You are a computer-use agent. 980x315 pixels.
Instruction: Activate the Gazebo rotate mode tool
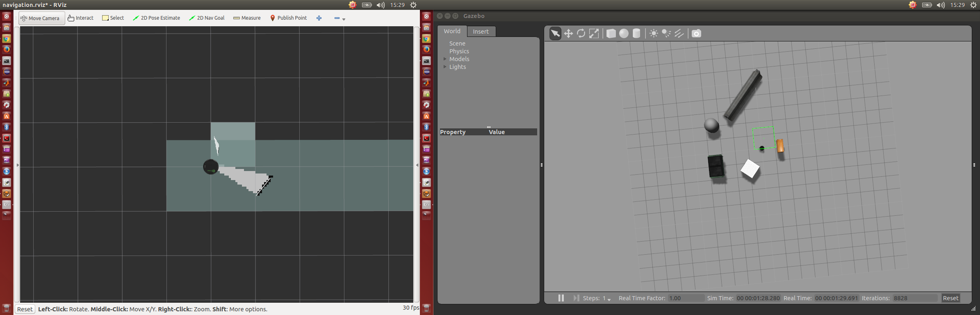point(581,33)
